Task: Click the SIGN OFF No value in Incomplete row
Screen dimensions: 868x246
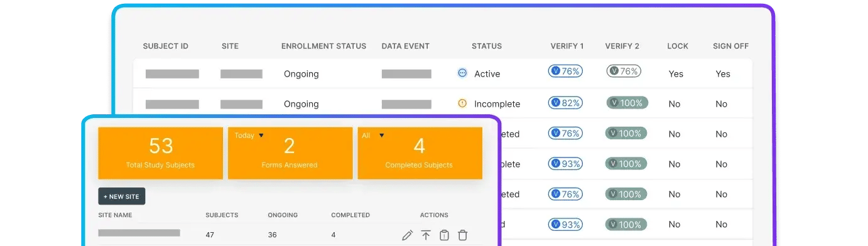Action: 721,104
